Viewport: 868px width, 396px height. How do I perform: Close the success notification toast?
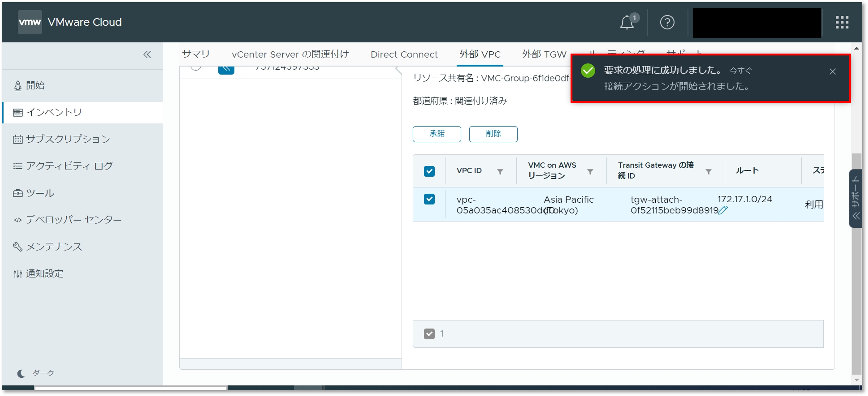click(832, 72)
